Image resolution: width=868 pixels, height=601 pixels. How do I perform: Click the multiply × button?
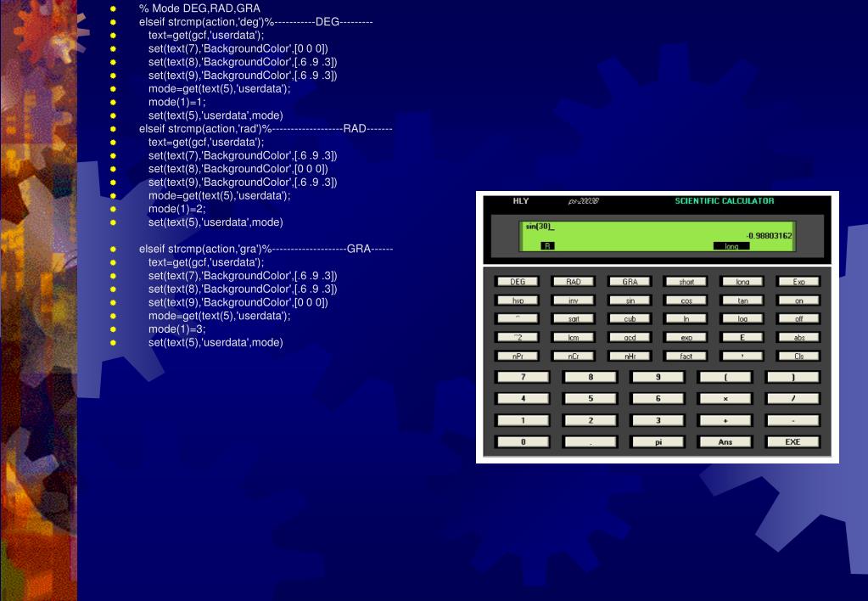725,398
